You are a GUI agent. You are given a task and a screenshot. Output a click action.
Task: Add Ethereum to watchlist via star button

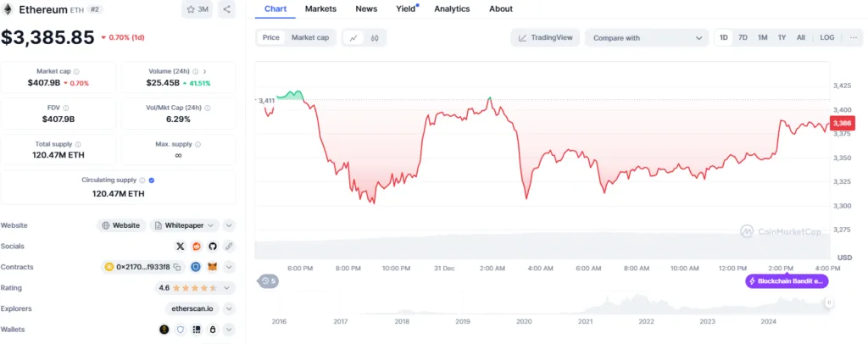(197, 9)
